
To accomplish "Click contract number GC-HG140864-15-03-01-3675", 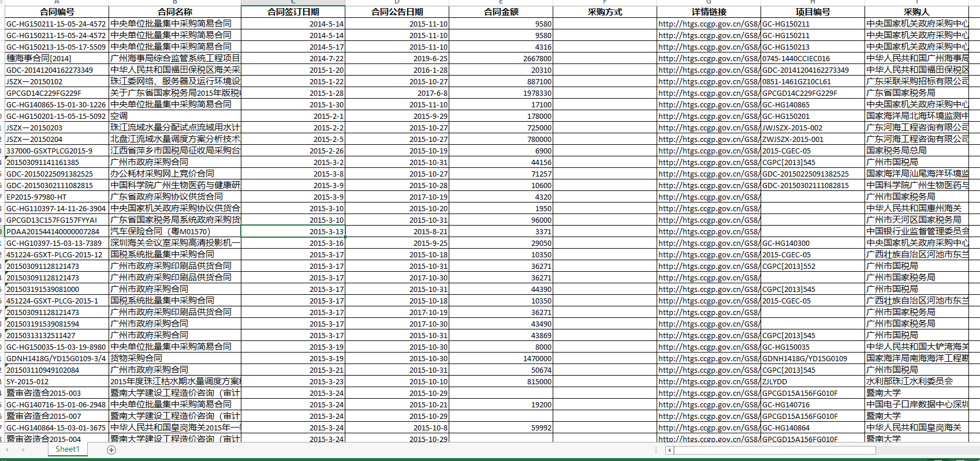I will tap(57, 428).
